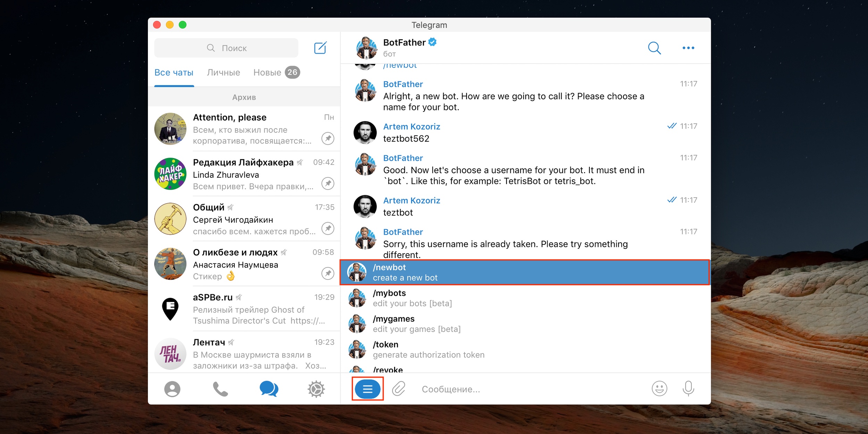
Task: Open the Архив archive row
Action: [x=244, y=97]
